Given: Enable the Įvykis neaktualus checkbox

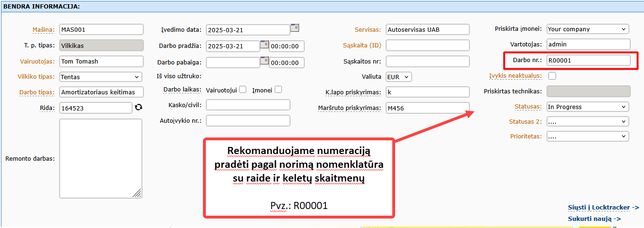Looking at the screenshot, I should pos(552,75).
